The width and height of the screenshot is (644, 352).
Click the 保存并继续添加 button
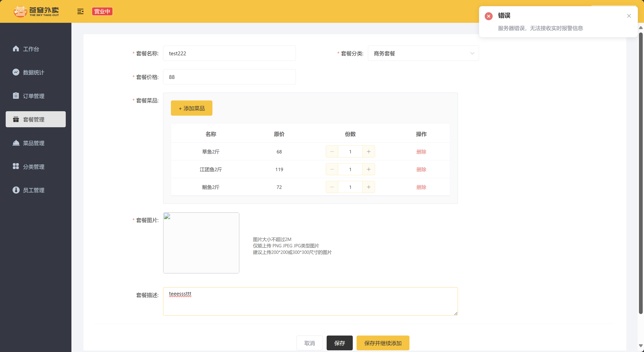(x=382, y=343)
